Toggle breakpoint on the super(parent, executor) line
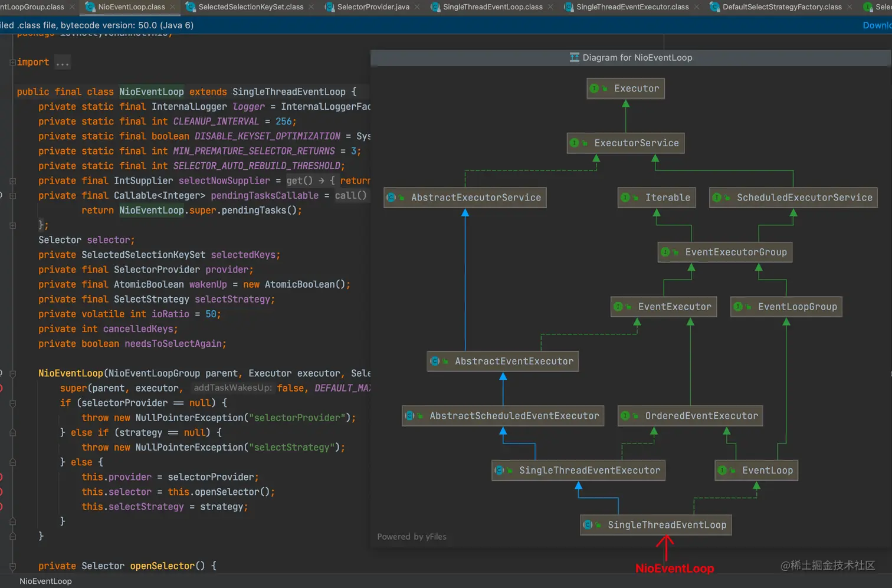The height and width of the screenshot is (588, 892). [1, 388]
